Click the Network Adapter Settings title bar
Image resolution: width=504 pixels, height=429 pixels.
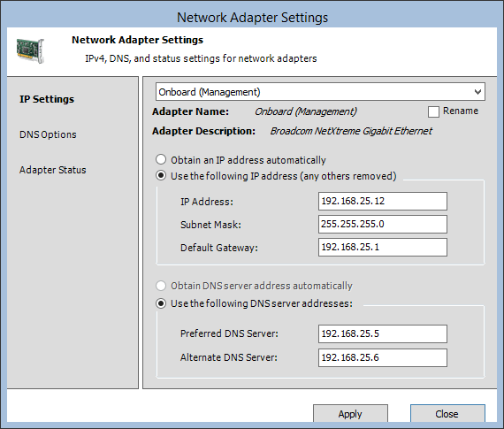click(252, 18)
